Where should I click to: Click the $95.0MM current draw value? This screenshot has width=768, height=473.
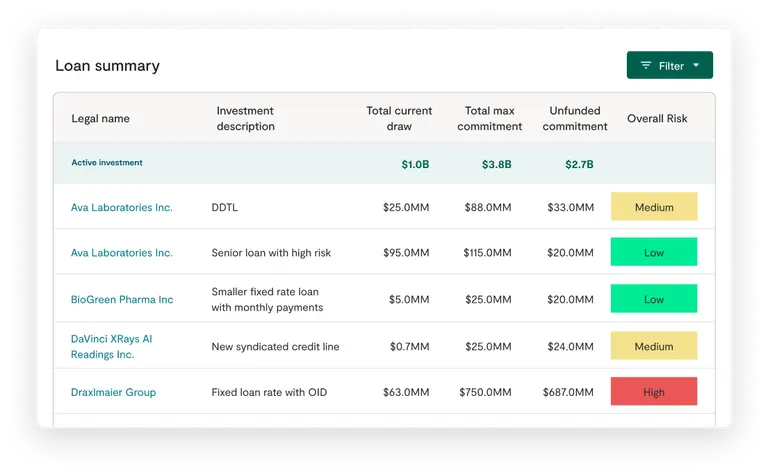click(x=406, y=253)
